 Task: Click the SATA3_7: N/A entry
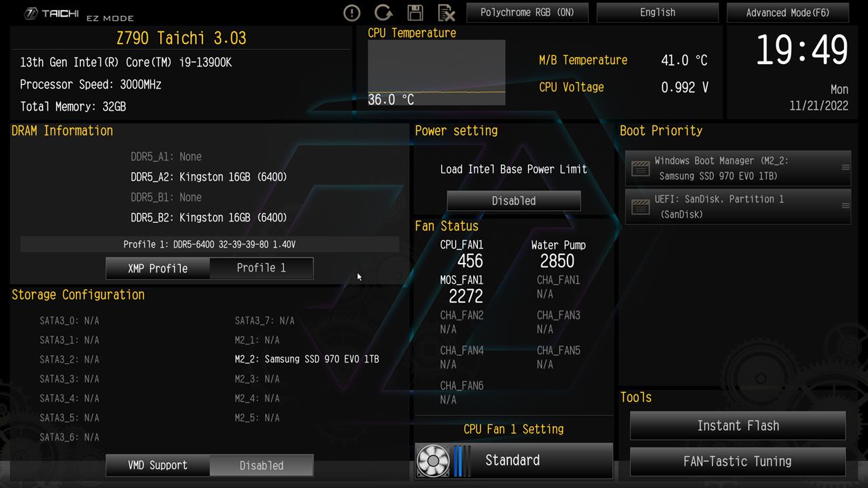[x=264, y=320]
